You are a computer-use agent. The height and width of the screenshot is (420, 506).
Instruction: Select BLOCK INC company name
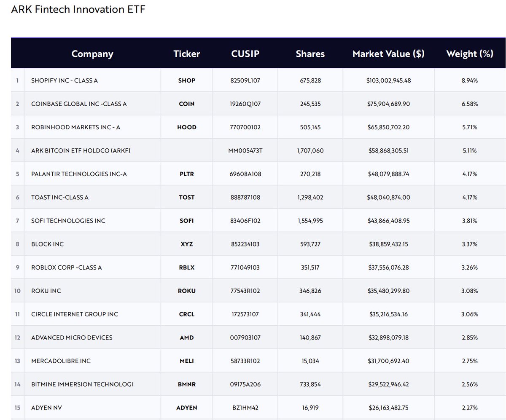(47, 244)
